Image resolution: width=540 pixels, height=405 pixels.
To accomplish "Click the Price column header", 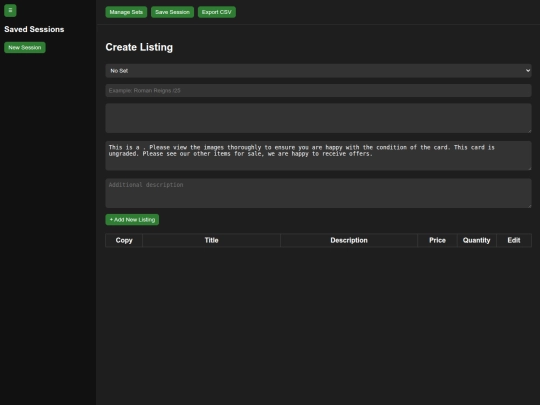I will tap(437, 240).
